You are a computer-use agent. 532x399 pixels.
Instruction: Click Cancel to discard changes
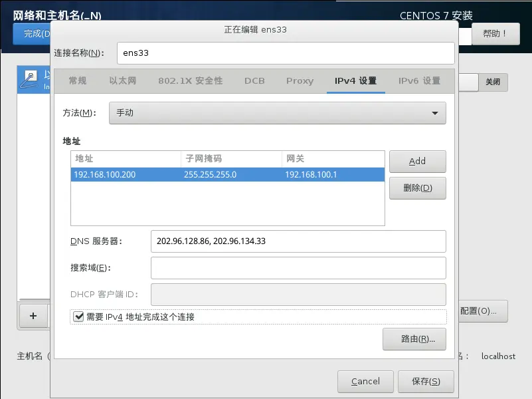365,381
